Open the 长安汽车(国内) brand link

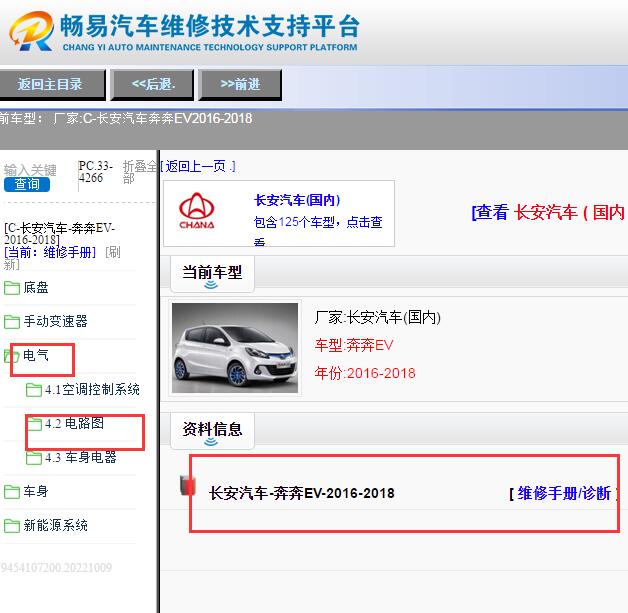pyautogui.click(x=297, y=200)
